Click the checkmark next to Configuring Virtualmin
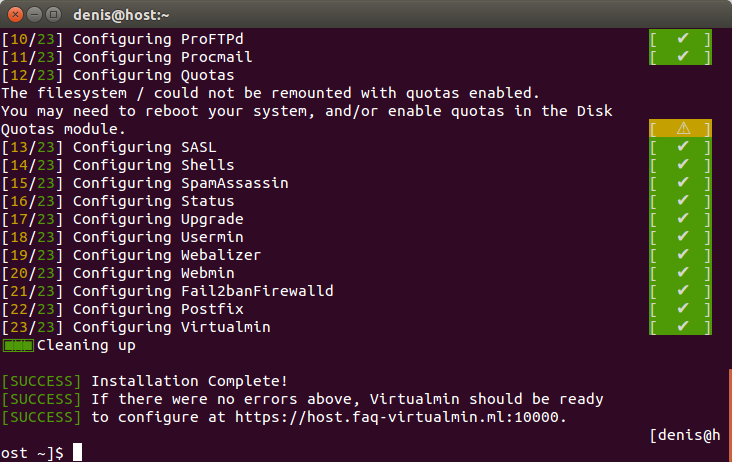The height and width of the screenshot is (462, 732). pyautogui.click(x=683, y=327)
